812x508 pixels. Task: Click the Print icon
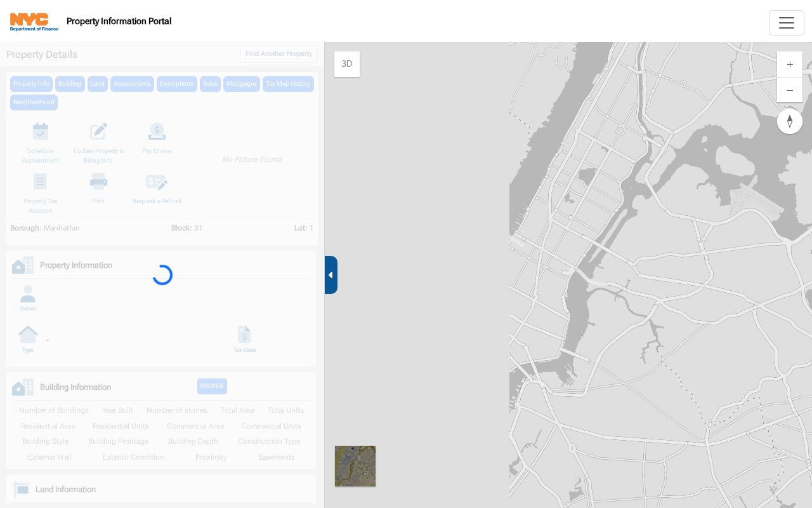(98, 182)
